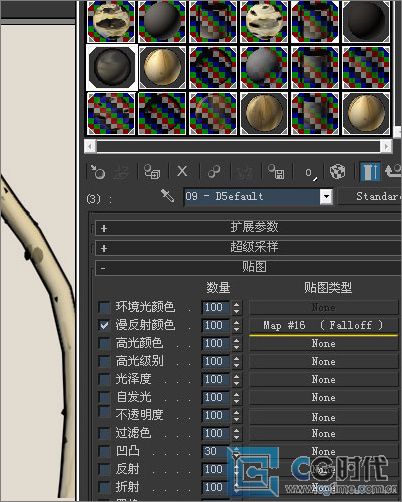Click the Get Material icon

coord(98,172)
